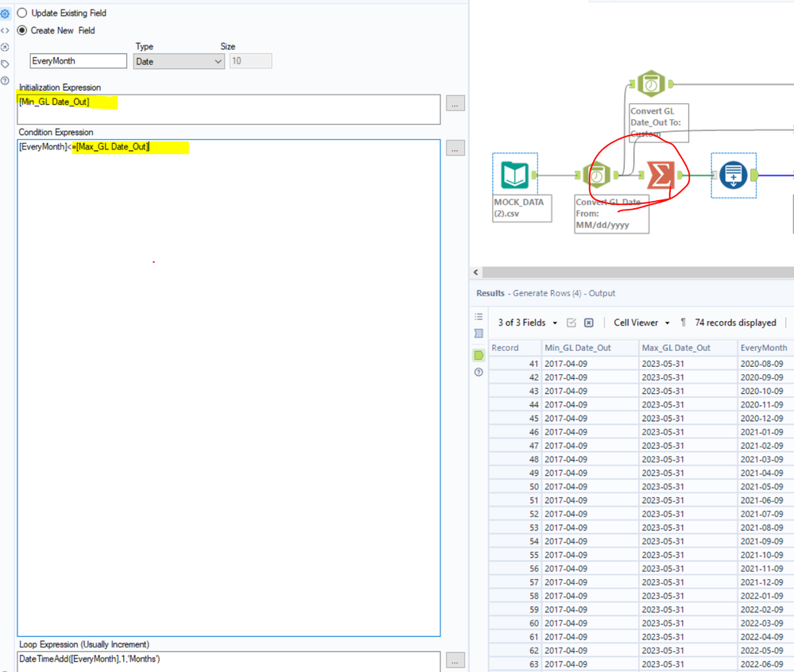Select Update Existing Field radio button
The width and height of the screenshot is (794, 672).
click(22, 14)
